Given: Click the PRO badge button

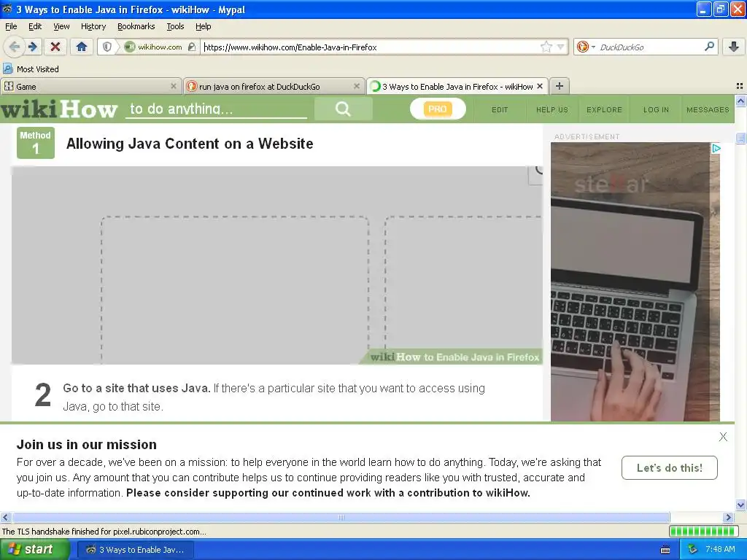Looking at the screenshot, I should tap(438, 109).
